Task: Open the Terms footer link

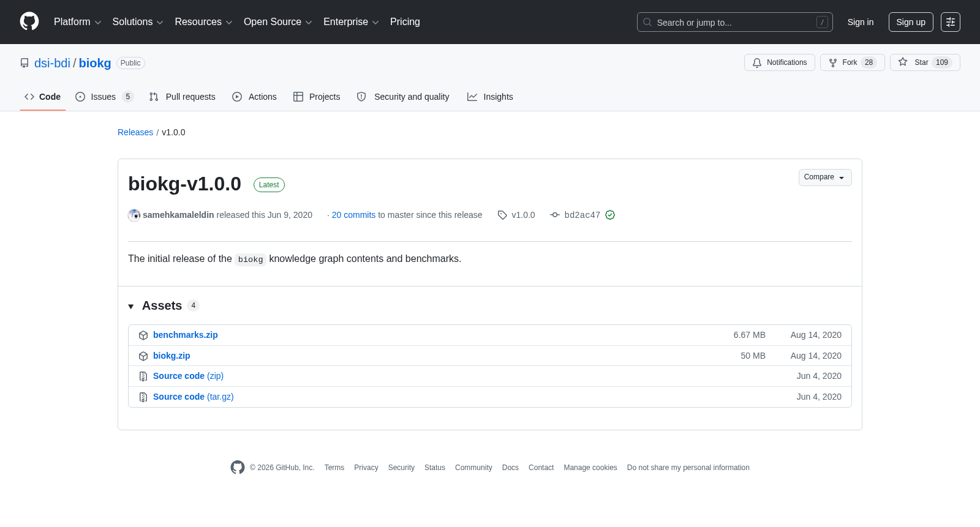Action: [334, 468]
